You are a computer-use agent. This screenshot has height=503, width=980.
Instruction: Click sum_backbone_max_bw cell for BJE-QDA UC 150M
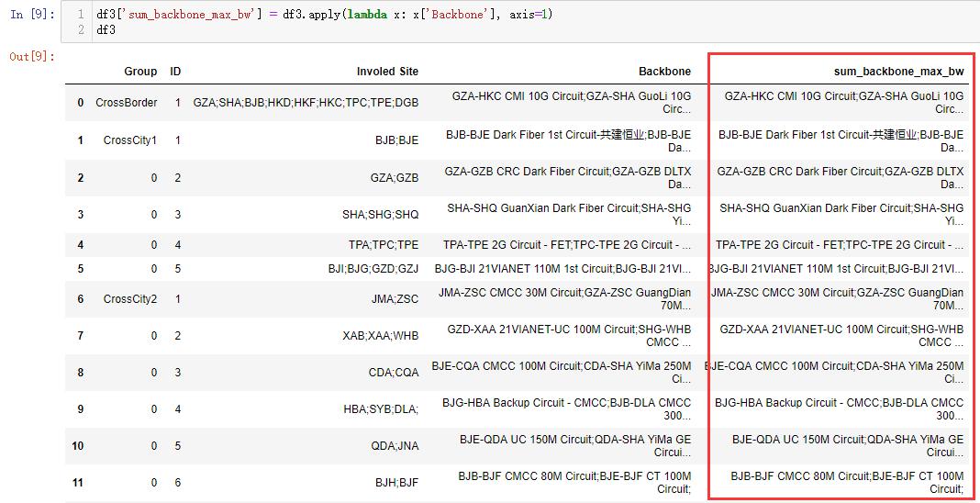pos(848,446)
